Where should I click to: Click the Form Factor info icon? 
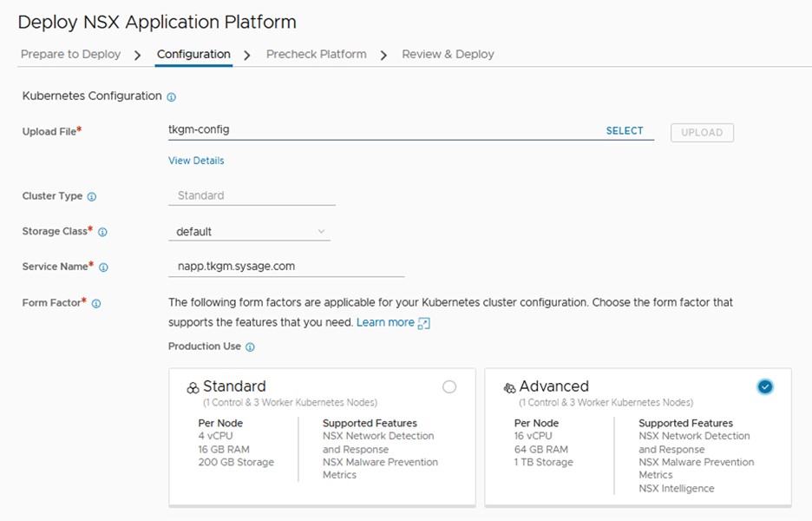tap(96, 304)
